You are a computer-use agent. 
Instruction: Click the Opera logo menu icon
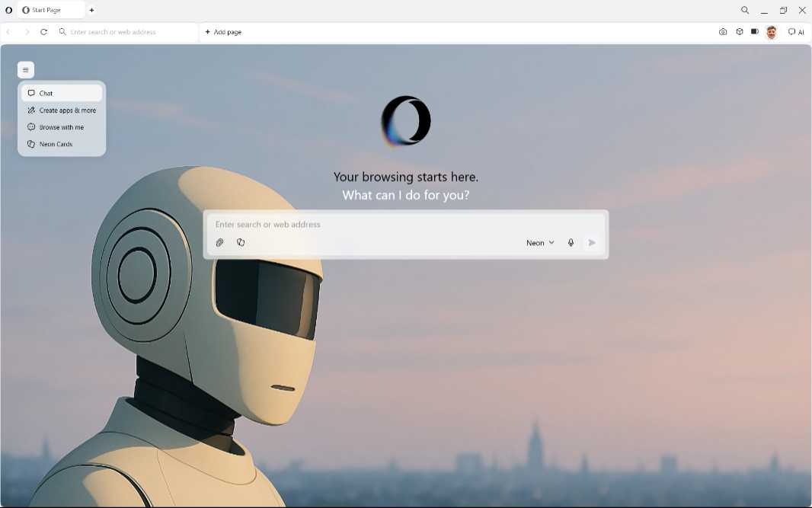(9, 10)
